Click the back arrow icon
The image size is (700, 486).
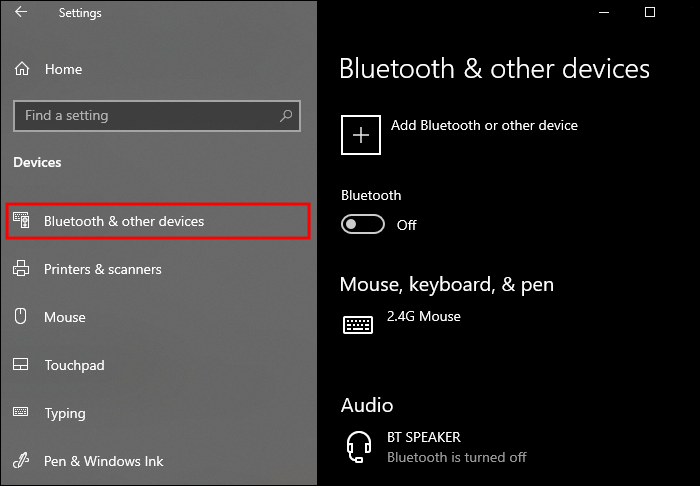(21, 13)
